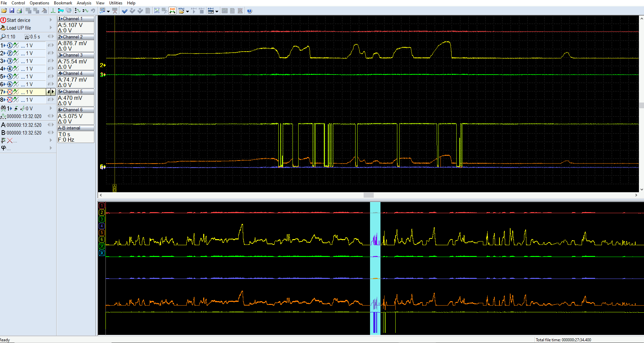Click the green single-peak waveform toolbar icon

[x=53, y=11]
